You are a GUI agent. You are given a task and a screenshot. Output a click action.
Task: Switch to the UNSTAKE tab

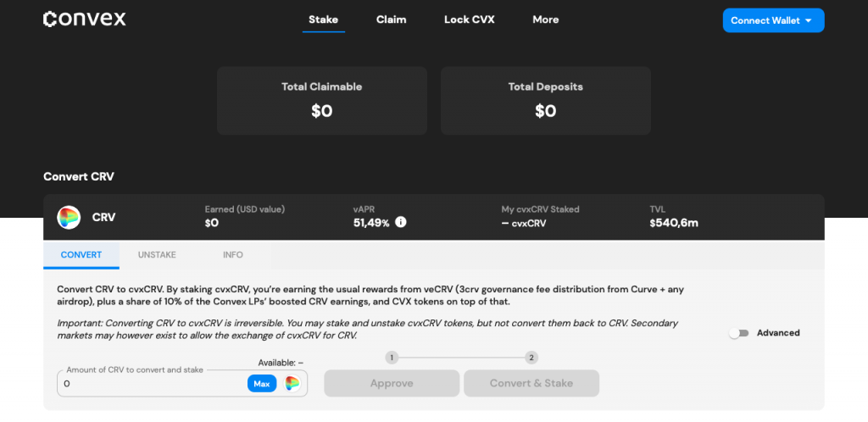pyautogui.click(x=157, y=255)
